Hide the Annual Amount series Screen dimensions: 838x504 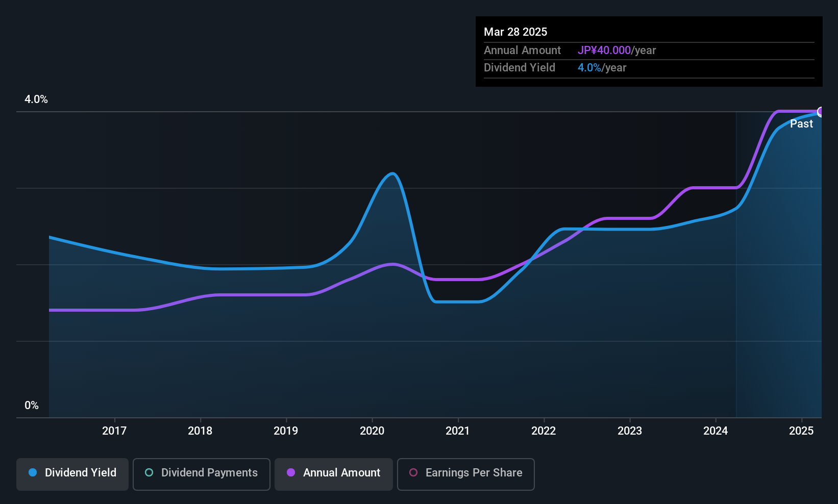(334, 474)
